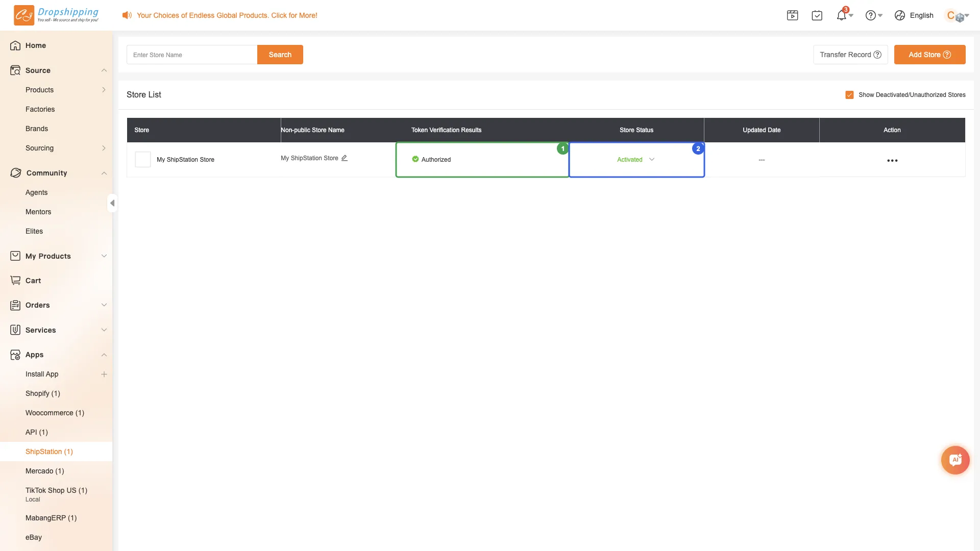Click the orange Add Store button
The height and width of the screenshot is (551, 980).
coord(929,55)
